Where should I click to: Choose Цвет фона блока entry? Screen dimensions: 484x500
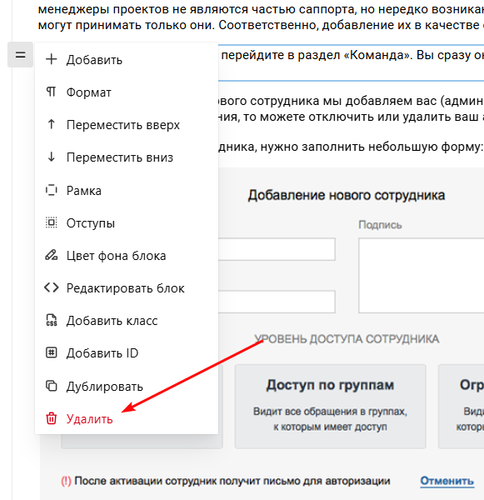[126, 256]
